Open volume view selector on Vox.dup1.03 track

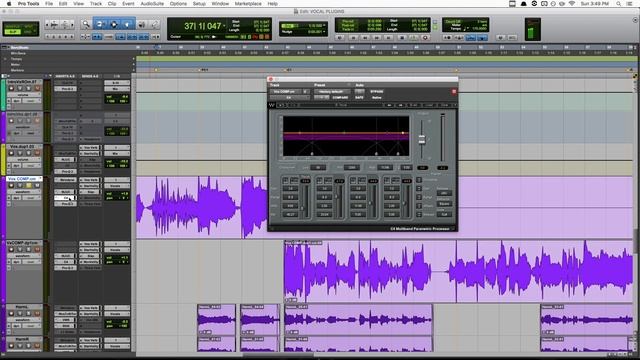pyautogui.click(x=23, y=160)
